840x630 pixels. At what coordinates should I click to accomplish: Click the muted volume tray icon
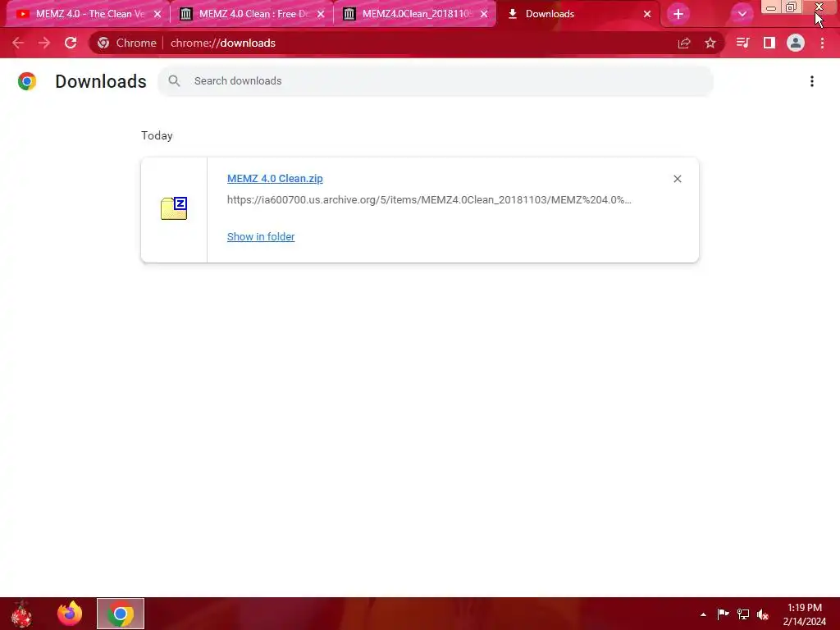tap(763, 614)
